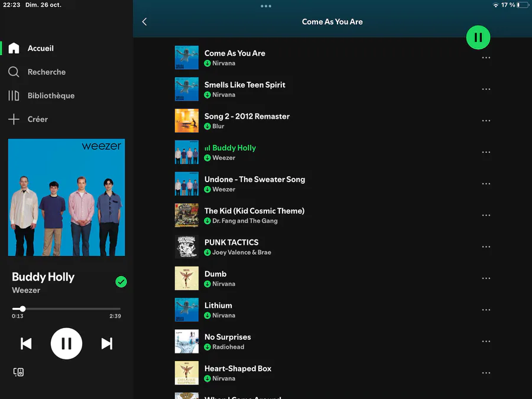Open Bibliothèque library
Viewport: 532px width, 399px height.
pos(41,96)
